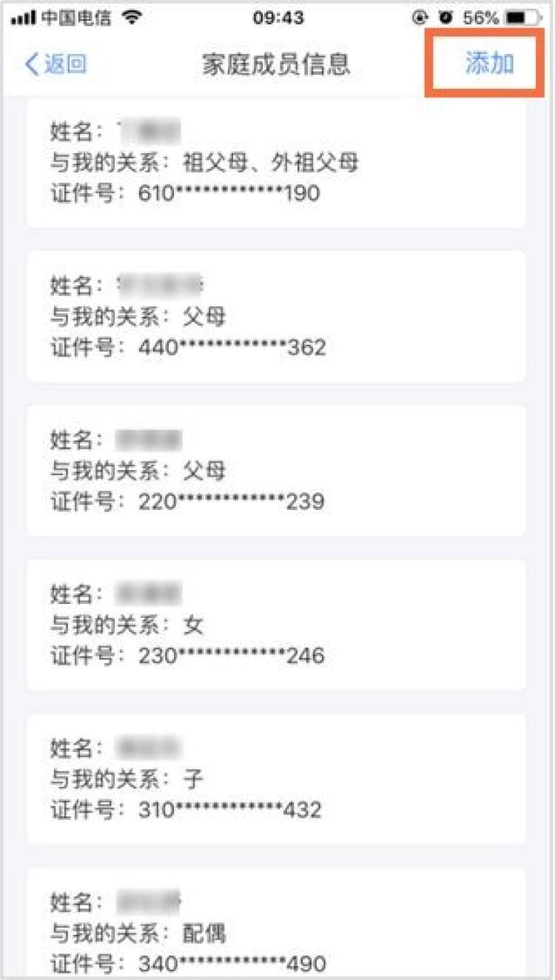Screen dimensions: 555x980
Task: Open the 祖父母、外祖父母 member card
Action: 277,162
